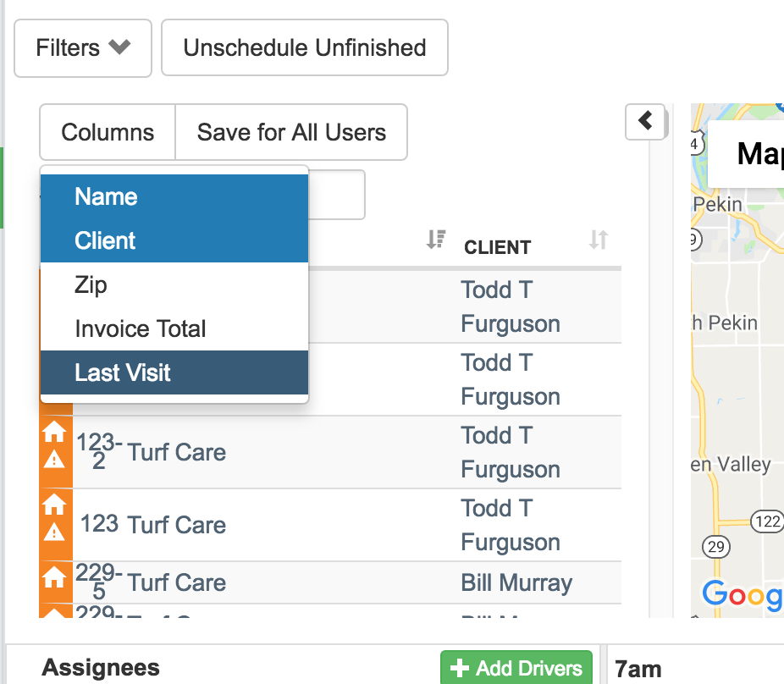Open the Columns dropdown button

click(x=108, y=133)
